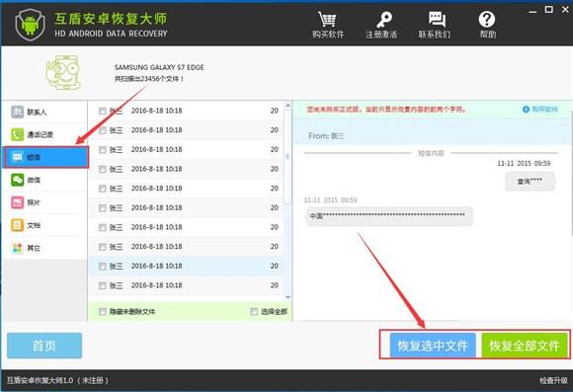
Task: Open the 文档 documents category
Action: (x=44, y=225)
